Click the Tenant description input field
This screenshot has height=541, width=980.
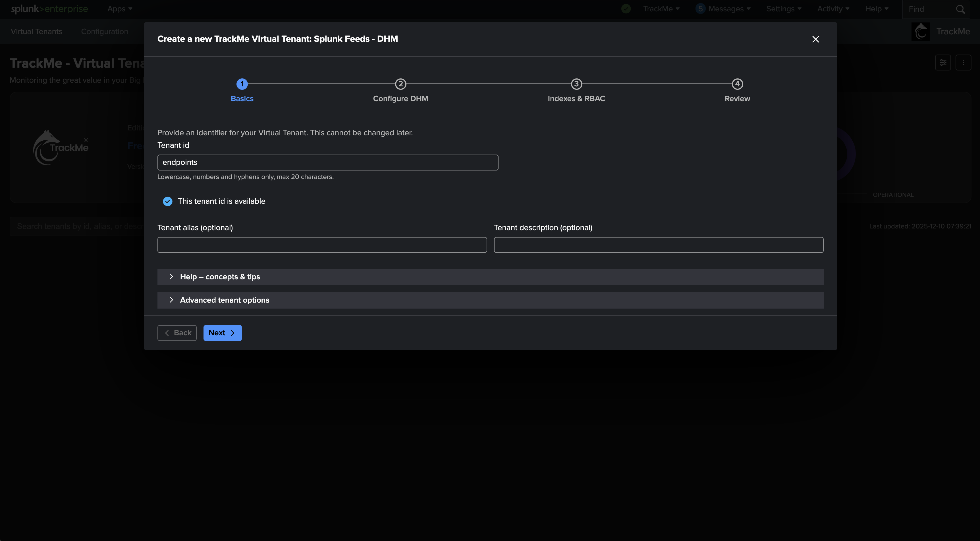pos(658,245)
